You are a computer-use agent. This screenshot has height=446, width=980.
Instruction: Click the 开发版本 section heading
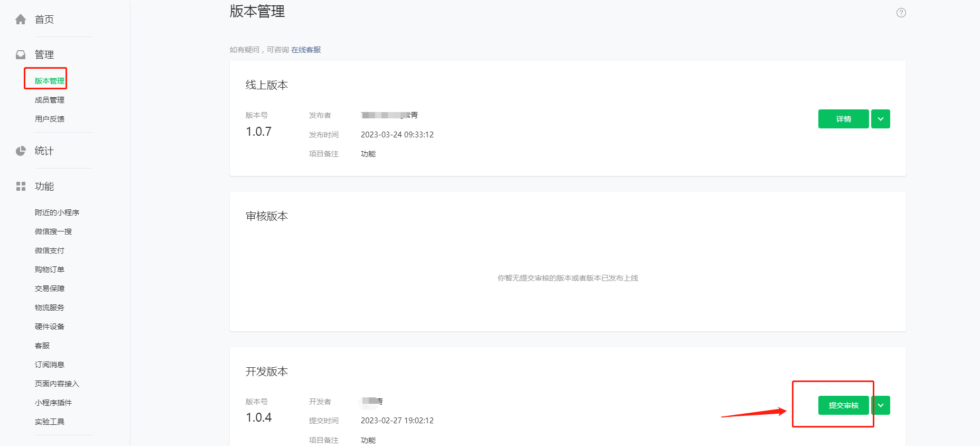coord(267,371)
